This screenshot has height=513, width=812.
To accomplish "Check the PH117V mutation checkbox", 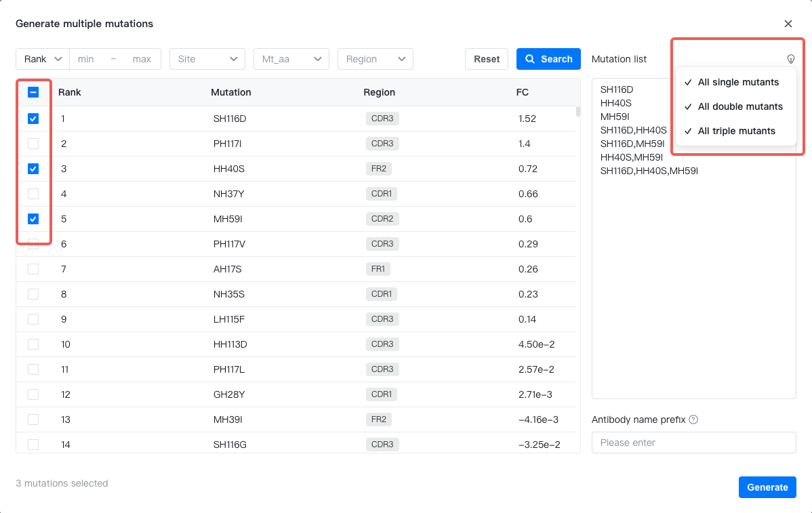I will (x=33, y=243).
